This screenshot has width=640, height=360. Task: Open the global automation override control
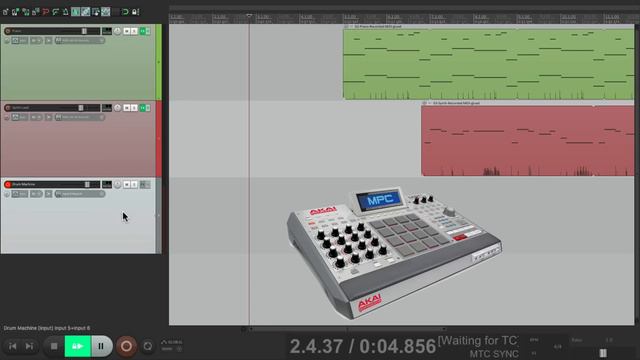point(171,345)
